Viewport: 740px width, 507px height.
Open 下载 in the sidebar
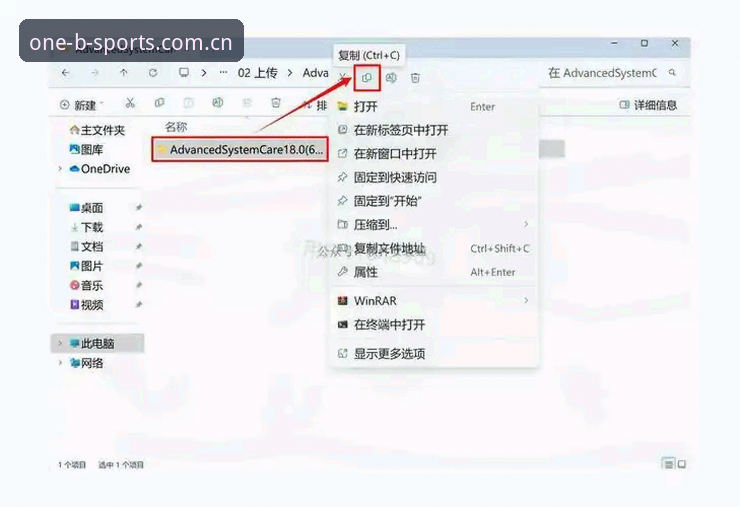click(86, 227)
